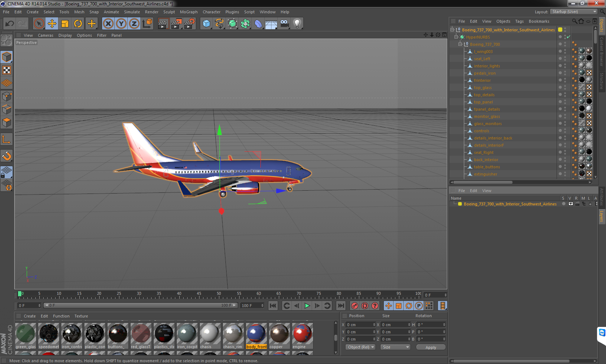Viewport: 606px width, 364px height.
Task: Toggle snap magnet icon
Action: point(6,156)
